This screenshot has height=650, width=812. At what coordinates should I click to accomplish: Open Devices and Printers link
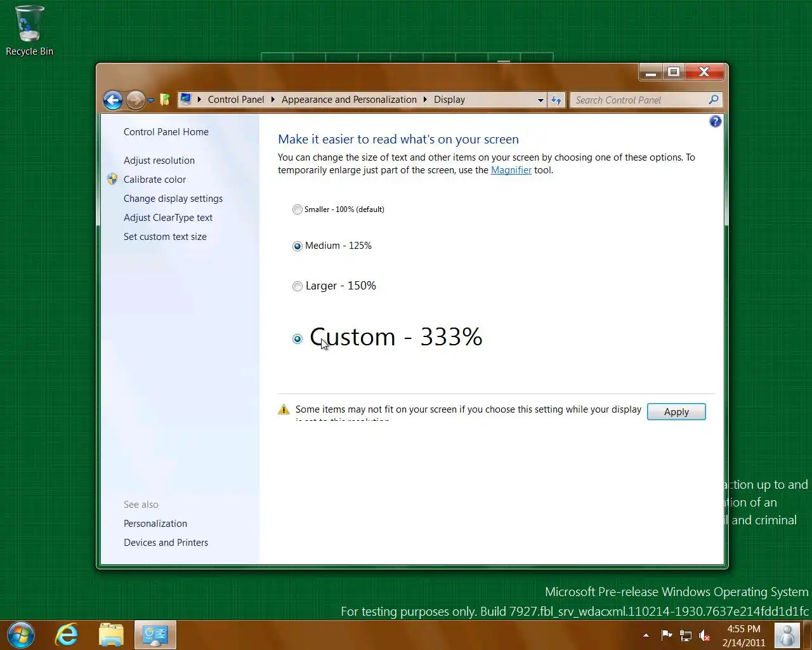[166, 543]
